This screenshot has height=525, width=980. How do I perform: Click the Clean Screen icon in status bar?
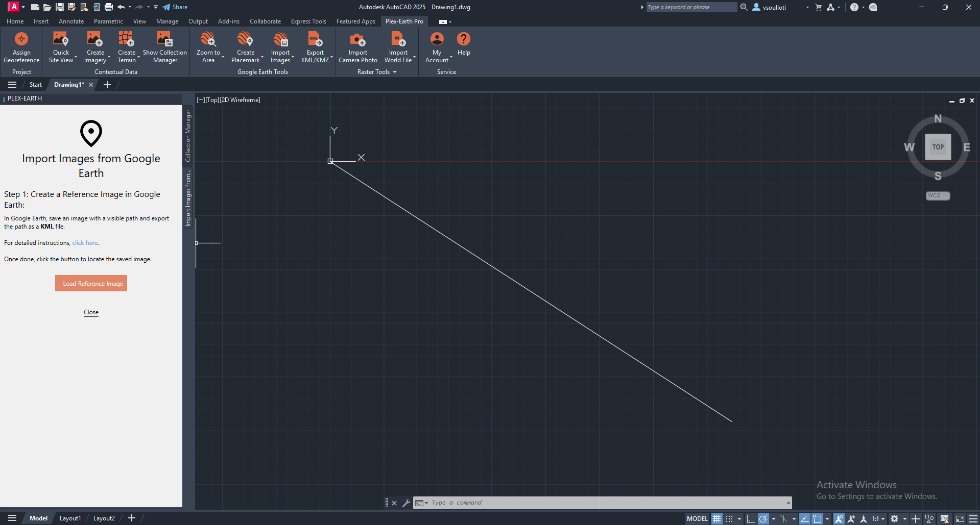[960, 519]
